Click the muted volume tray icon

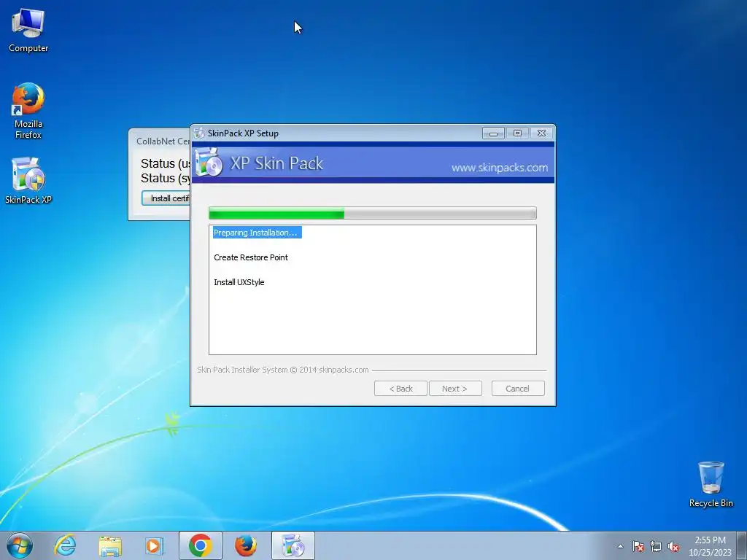(673, 547)
